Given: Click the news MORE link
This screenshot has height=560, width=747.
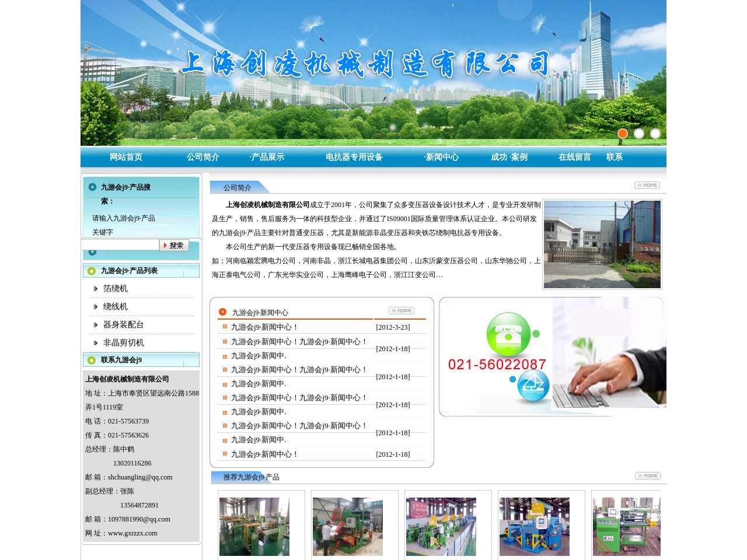Looking at the screenshot, I should (x=401, y=310).
